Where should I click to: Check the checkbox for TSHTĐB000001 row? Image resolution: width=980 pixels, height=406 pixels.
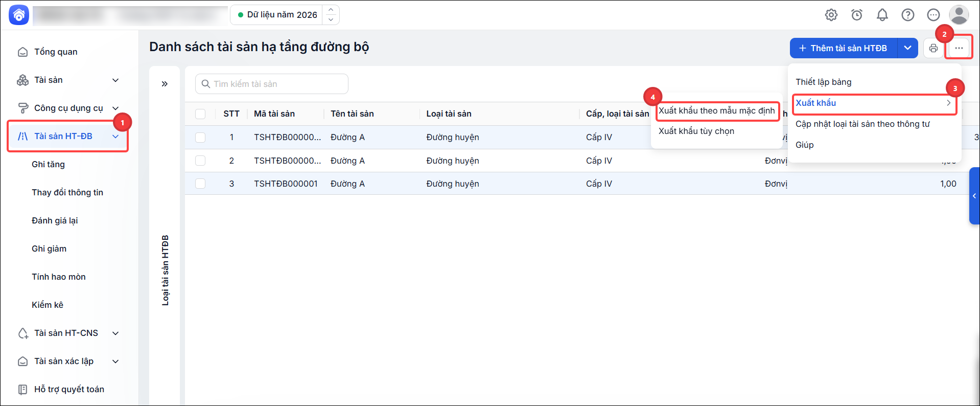pos(200,184)
